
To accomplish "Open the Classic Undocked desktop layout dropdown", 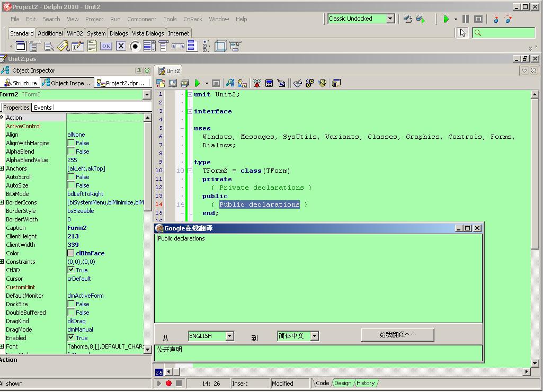I will (390, 19).
